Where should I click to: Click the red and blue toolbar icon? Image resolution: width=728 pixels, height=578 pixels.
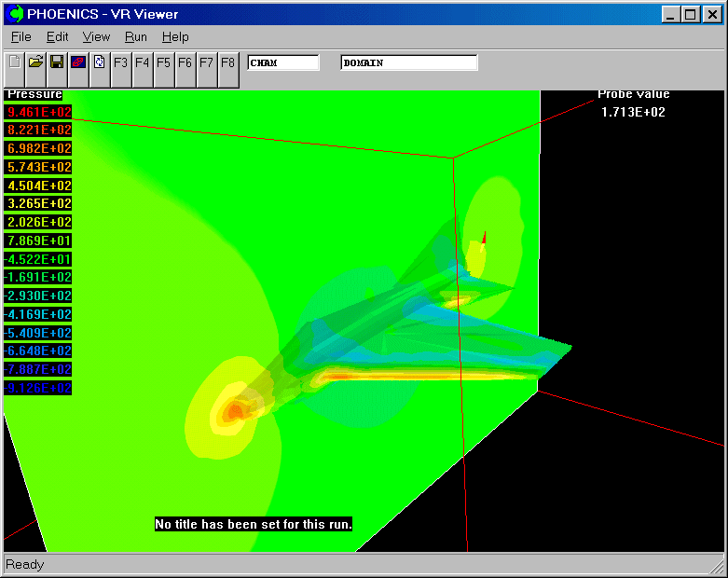(78, 62)
